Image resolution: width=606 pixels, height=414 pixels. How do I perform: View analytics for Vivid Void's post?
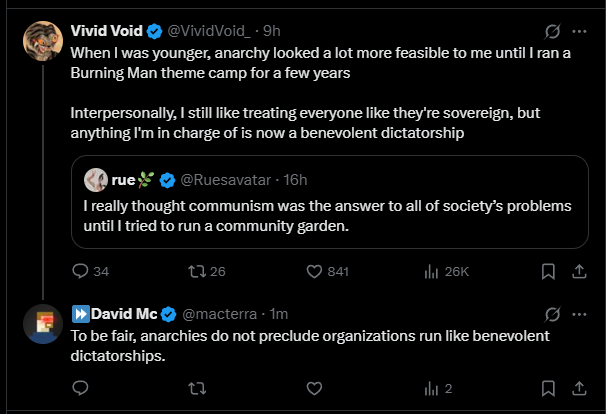pyautogui.click(x=433, y=271)
